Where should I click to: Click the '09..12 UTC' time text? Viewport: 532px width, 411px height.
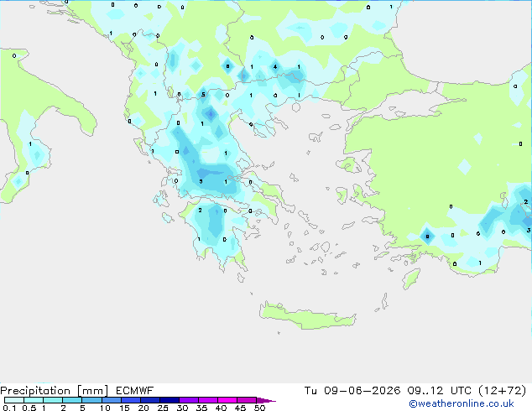coord(440,391)
